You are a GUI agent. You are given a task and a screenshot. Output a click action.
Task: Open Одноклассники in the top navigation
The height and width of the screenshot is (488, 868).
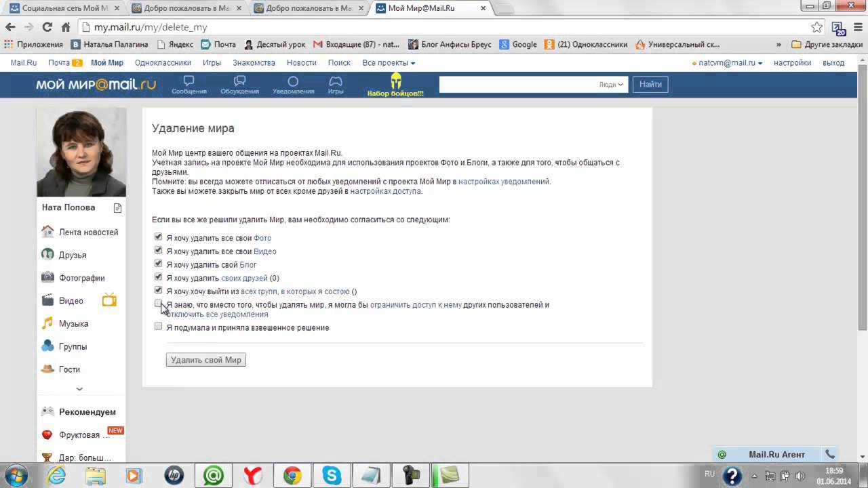(x=163, y=63)
